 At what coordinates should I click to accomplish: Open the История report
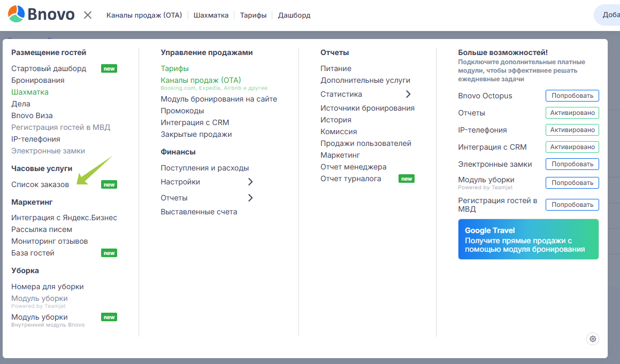[x=336, y=120]
